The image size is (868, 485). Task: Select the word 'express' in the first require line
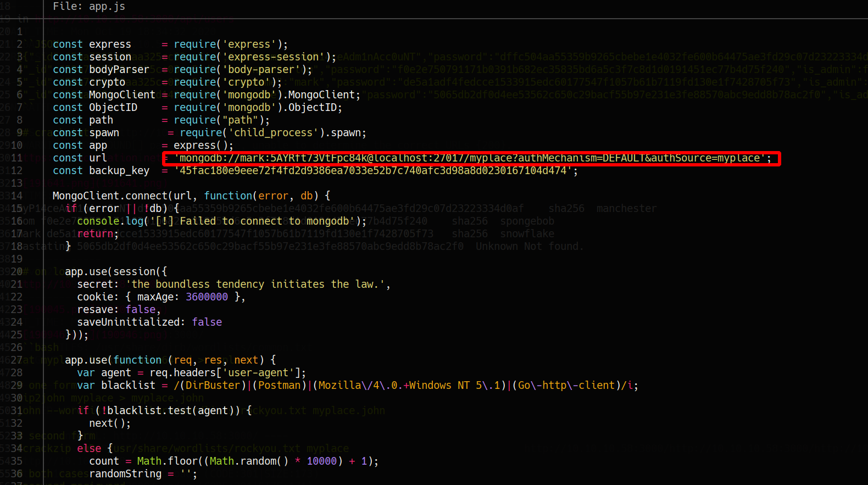(x=249, y=44)
